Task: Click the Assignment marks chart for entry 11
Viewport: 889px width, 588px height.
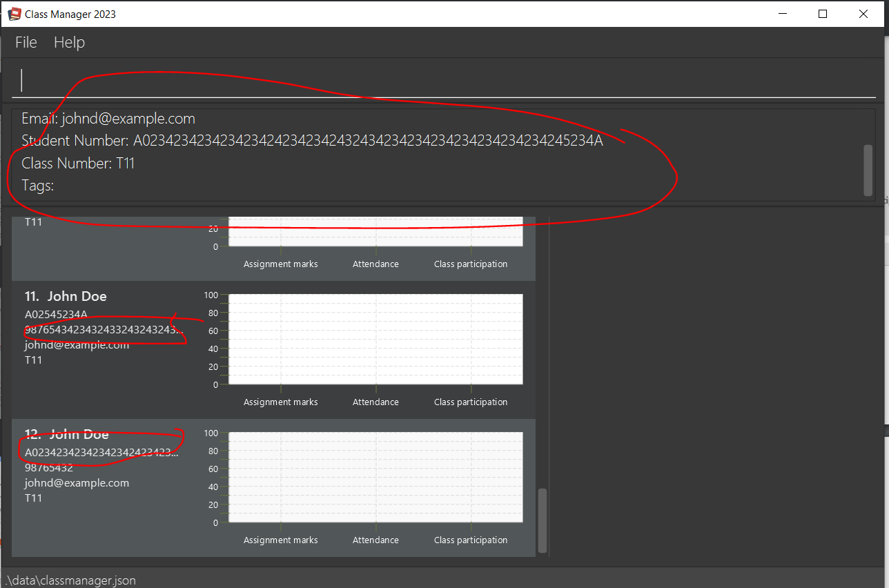Action: point(280,338)
